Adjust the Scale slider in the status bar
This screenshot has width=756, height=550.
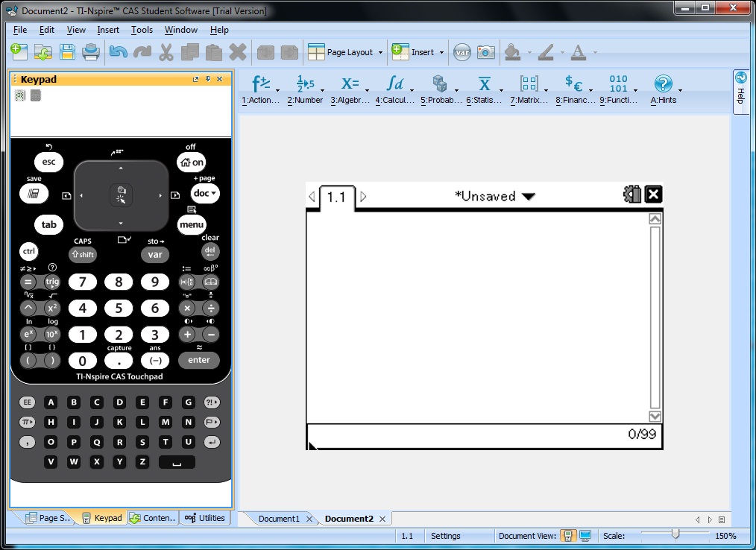point(675,534)
